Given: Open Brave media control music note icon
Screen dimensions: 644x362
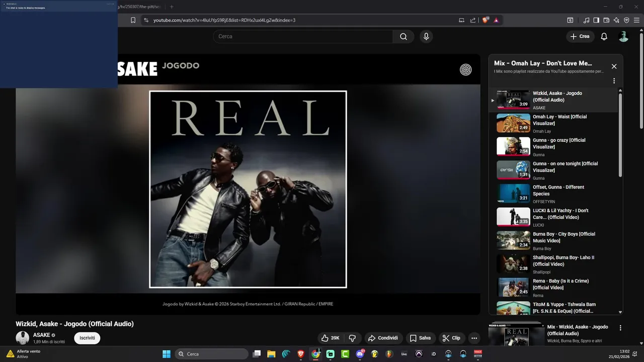Looking at the screenshot, I should pyautogui.click(x=586, y=20).
